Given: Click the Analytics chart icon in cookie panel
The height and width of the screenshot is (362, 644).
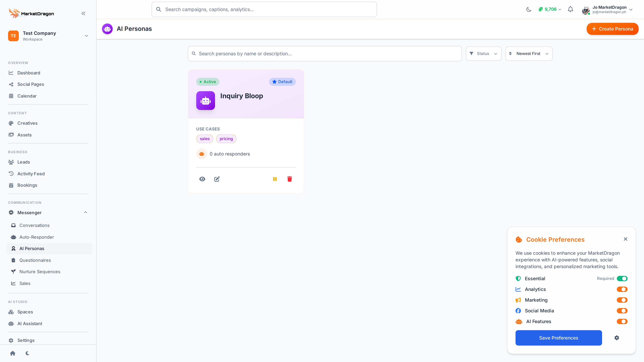Looking at the screenshot, I should coord(518,289).
